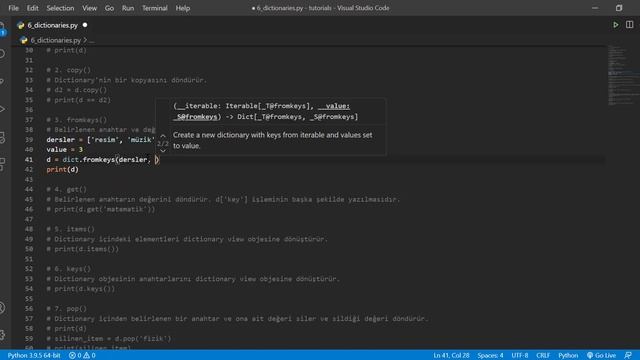Click line number 44 in the gutter
640x360 pixels.
point(29,189)
